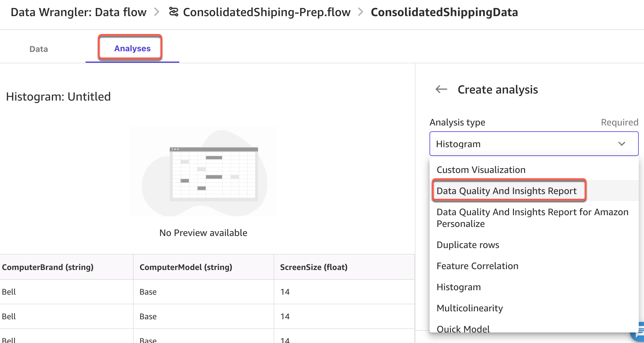
Task: Click the flow icon before ConsolidatedShiping-Prep.flow
Action: click(x=173, y=12)
